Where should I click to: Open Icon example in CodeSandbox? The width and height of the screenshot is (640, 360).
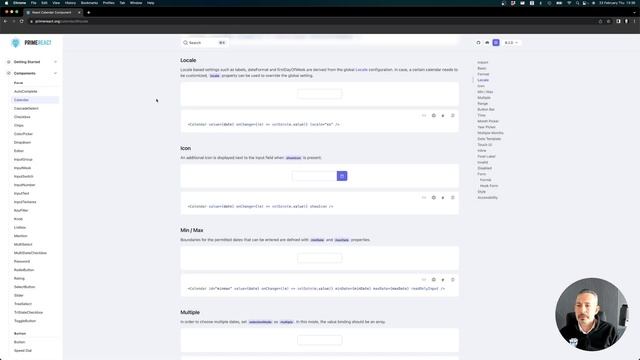pos(433,198)
